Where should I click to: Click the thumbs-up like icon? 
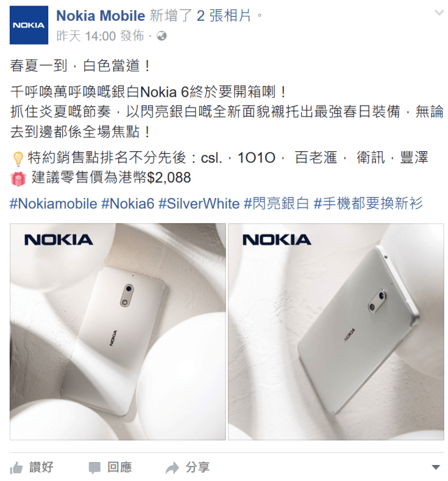[x=16, y=468]
